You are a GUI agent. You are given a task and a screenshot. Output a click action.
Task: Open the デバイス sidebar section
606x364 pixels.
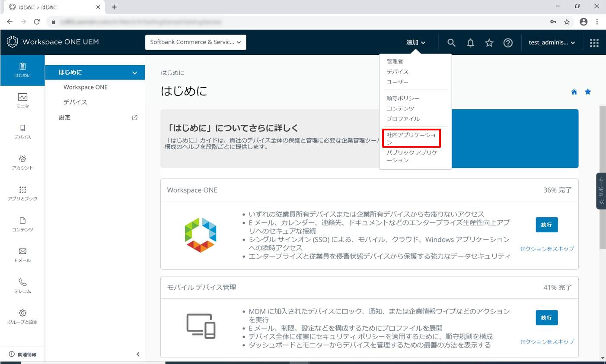(x=22, y=132)
